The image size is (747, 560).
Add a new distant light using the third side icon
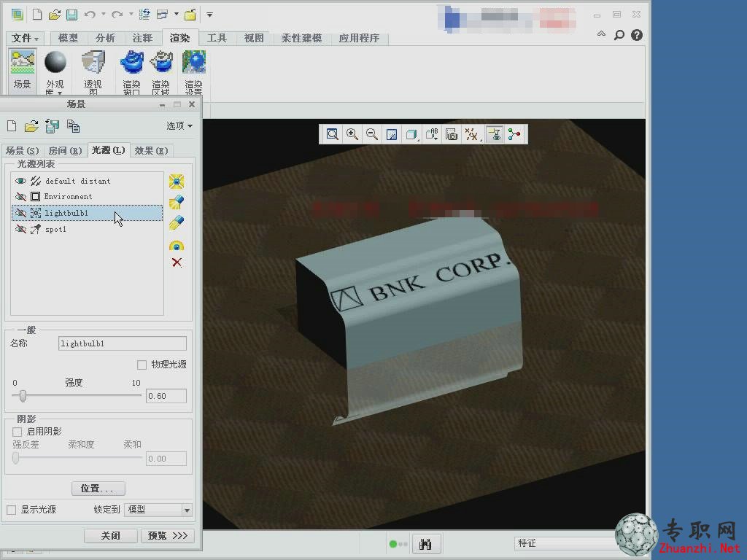coord(177,223)
